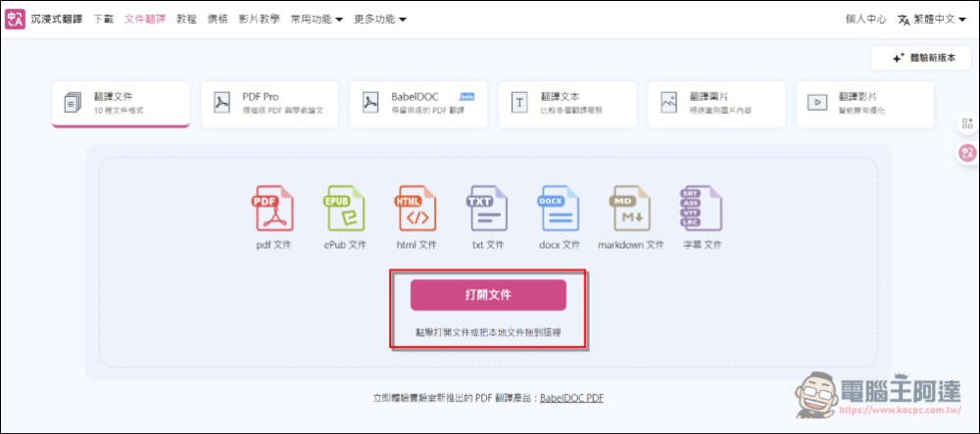Open the BabelDOC PDF link
This screenshot has height=434, width=980.
point(572,398)
